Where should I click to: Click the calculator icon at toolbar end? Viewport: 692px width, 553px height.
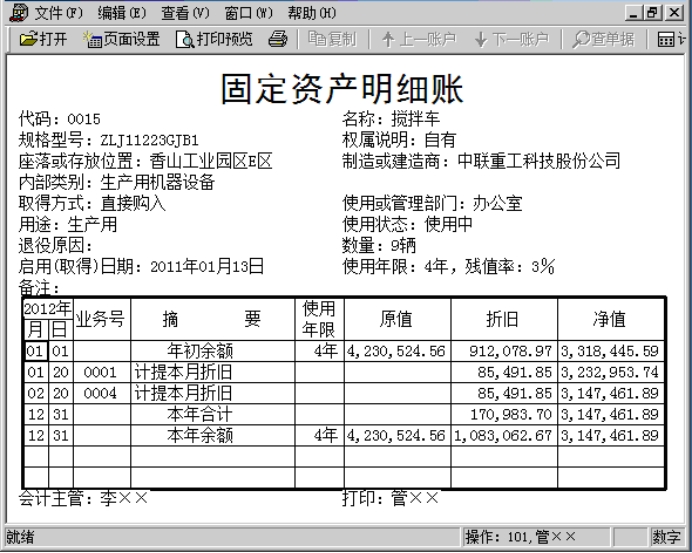pyautogui.click(x=672, y=40)
